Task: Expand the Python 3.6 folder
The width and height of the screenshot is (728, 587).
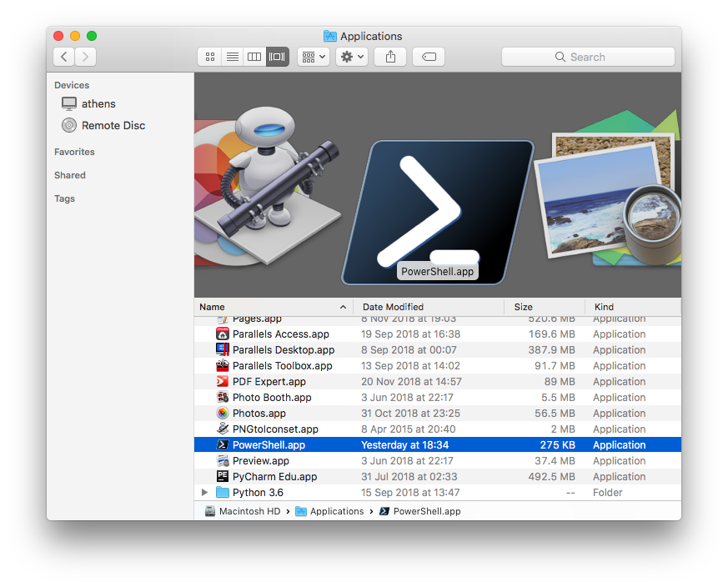Action: click(205, 492)
